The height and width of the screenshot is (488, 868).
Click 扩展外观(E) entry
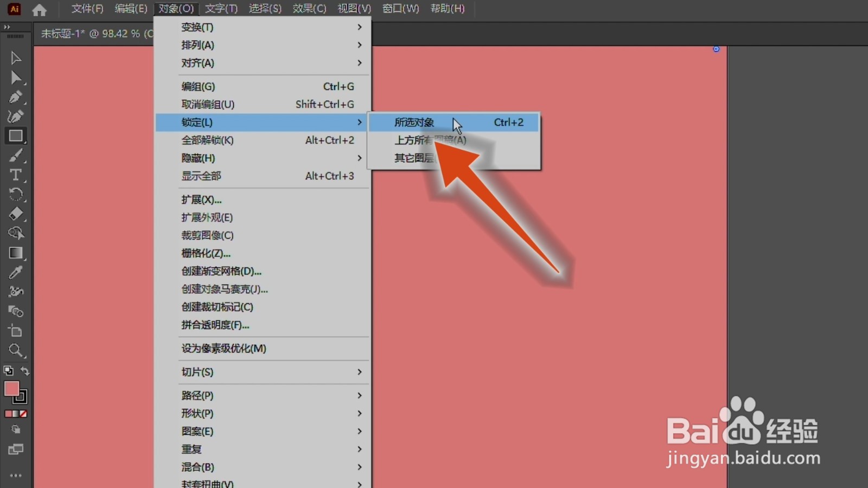pyautogui.click(x=263, y=217)
